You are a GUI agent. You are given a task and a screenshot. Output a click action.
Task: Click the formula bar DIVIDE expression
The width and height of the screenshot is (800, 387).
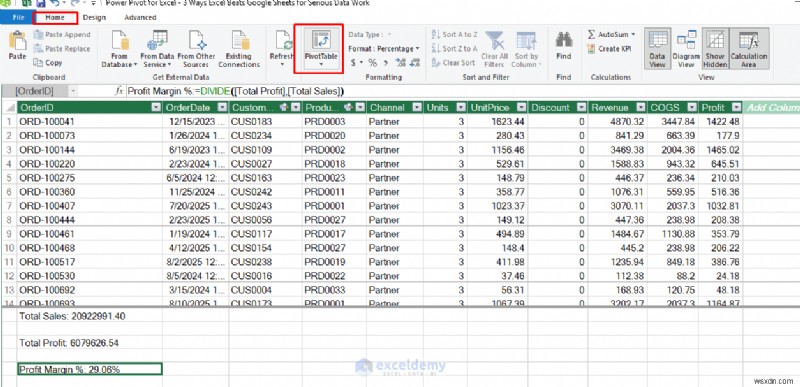[x=272, y=91]
